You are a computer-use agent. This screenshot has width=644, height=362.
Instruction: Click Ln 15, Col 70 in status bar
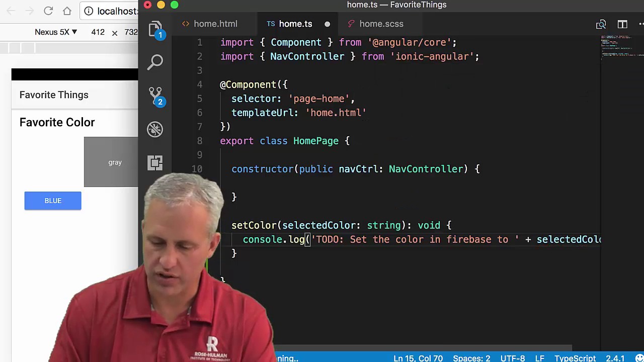pos(418,358)
